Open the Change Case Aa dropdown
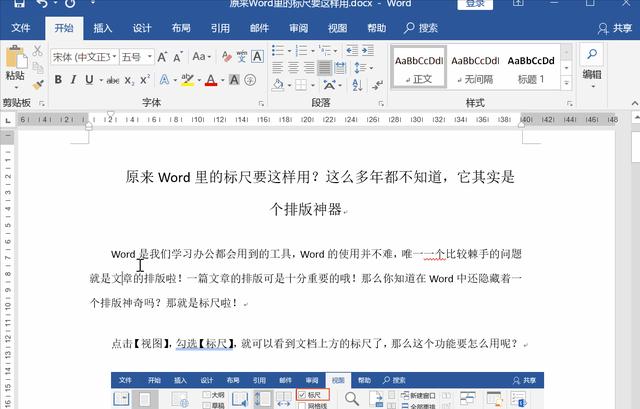640x409 pixels. 202,57
